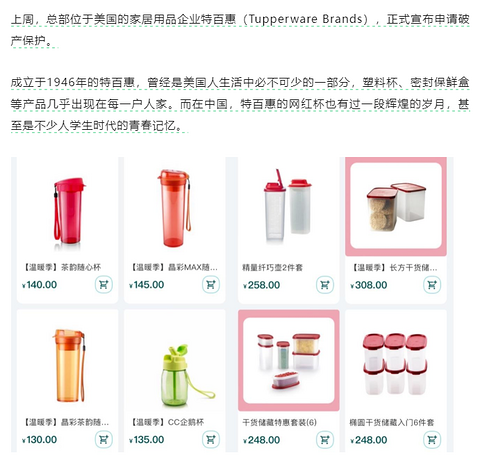Add the ¥145.00 晶彩MAX cup to cart
Image resolution: width=480 pixels, height=462 pixels.
point(211,285)
